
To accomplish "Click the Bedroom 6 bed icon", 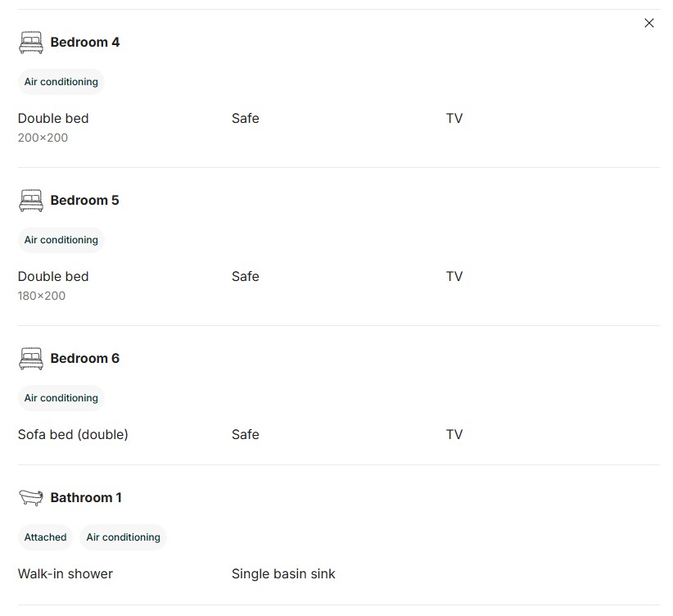I will click(31, 359).
